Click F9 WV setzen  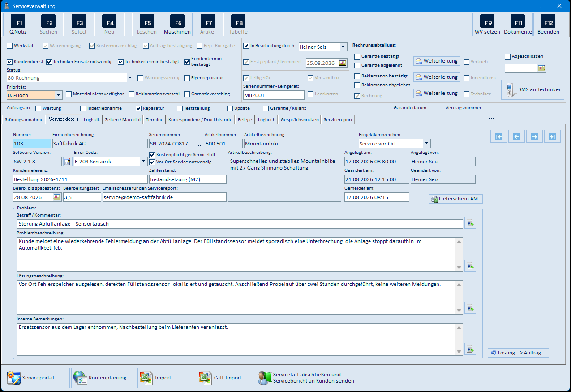pyautogui.click(x=488, y=25)
